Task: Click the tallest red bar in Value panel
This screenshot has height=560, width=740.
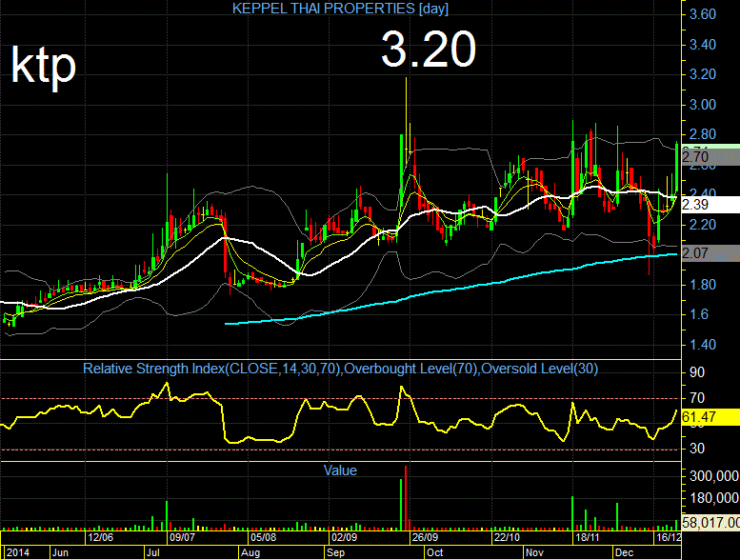Action: 406,498
